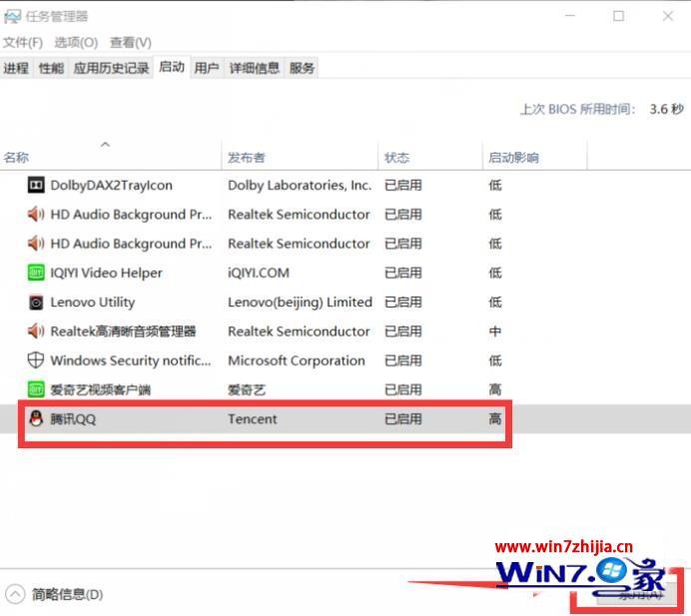Click the 爱奇艺视频客户端 green icon
Screen dimensions: 691x616
(36, 389)
